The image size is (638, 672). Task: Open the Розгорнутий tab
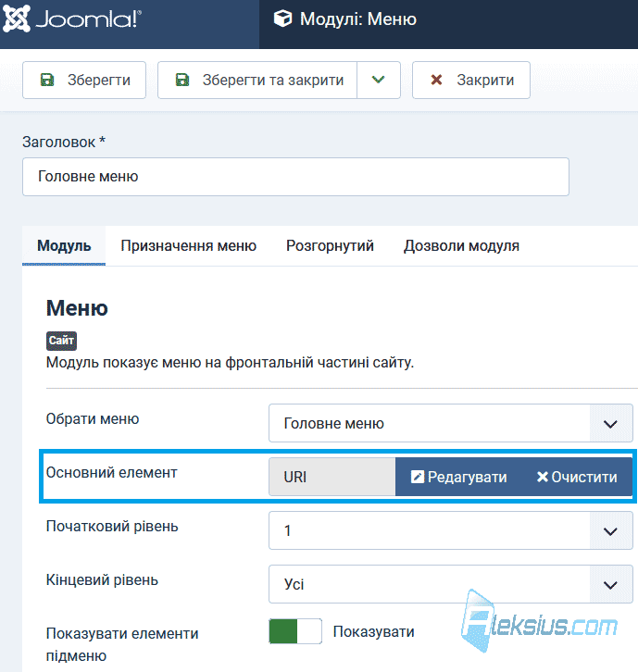coord(331,245)
